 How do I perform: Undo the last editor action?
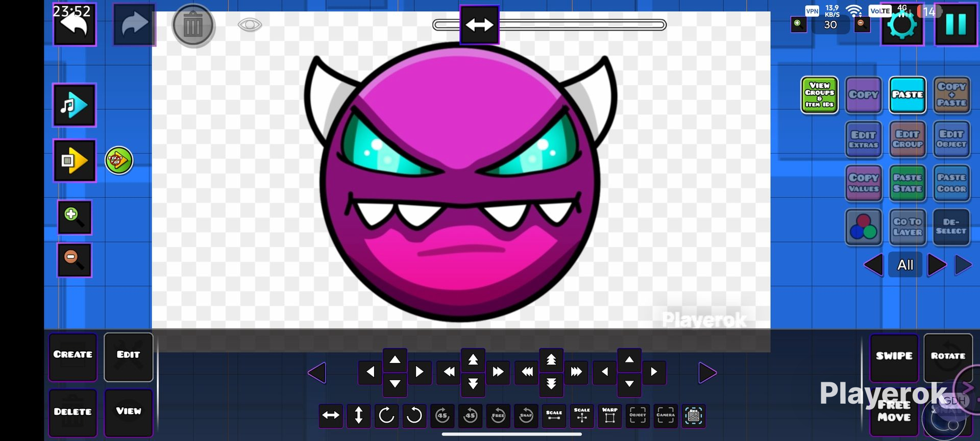(75, 24)
